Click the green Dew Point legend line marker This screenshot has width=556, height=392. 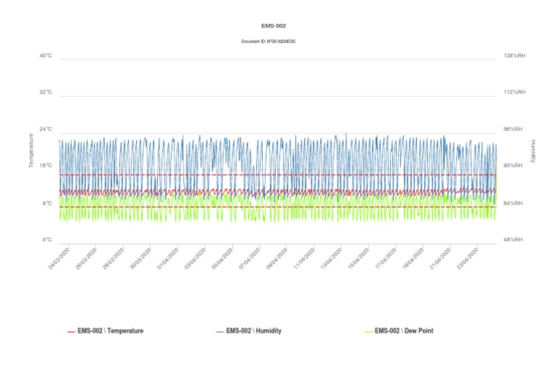368,332
